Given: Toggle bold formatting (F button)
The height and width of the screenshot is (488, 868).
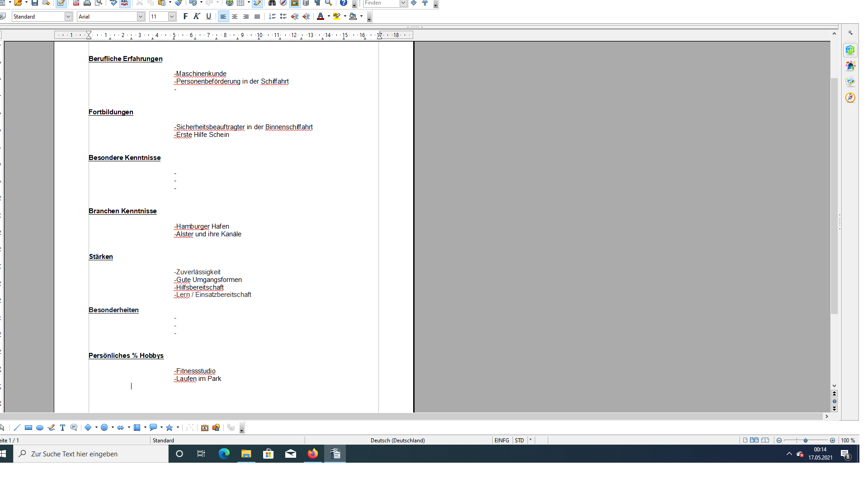Looking at the screenshot, I should (185, 16).
